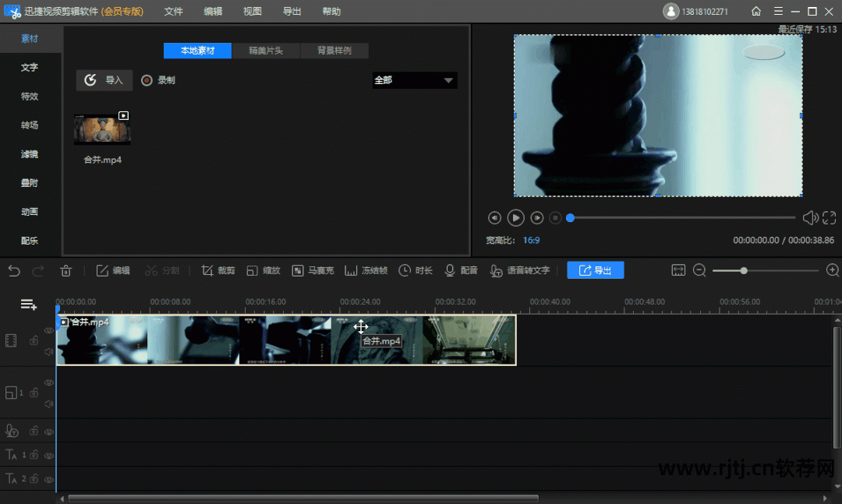842x504 pixels.
Task: Select the 录制 record radio option
Action: tap(157, 80)
